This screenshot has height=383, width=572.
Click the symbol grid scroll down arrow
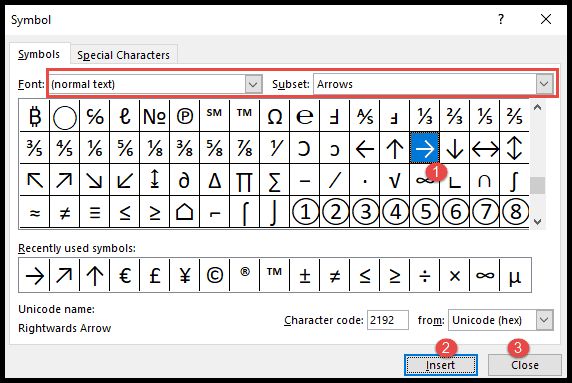point(537,221)
